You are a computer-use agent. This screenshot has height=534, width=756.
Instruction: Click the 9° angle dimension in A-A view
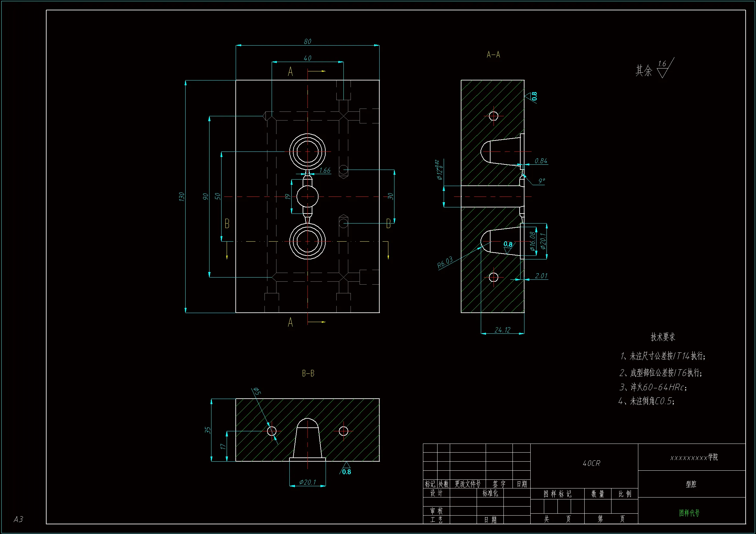(542, 181)
